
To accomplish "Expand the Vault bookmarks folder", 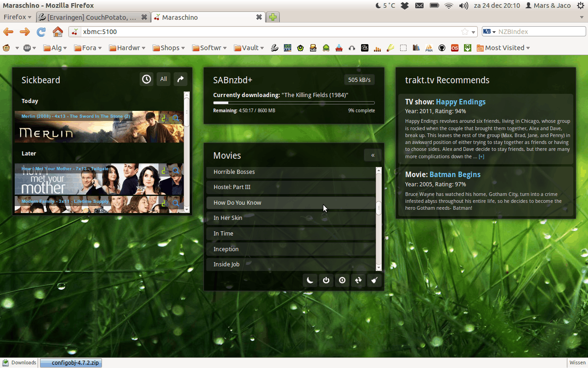I will click(x=249, y=48).
